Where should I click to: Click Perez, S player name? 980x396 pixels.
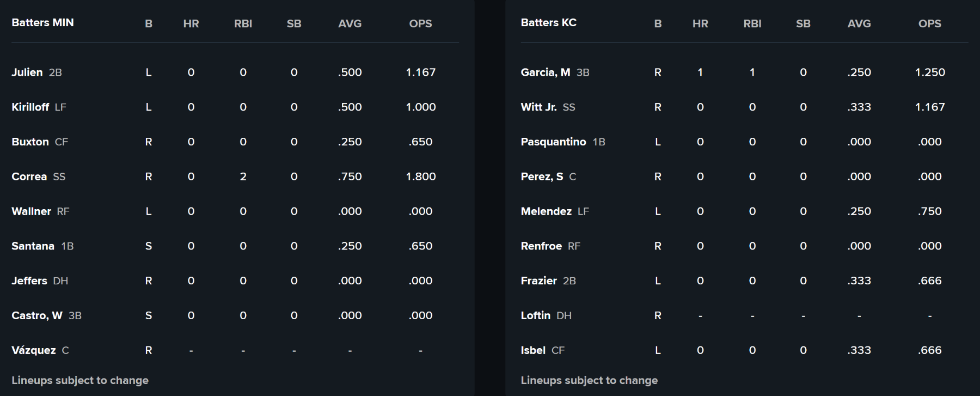tap(542, 177)
